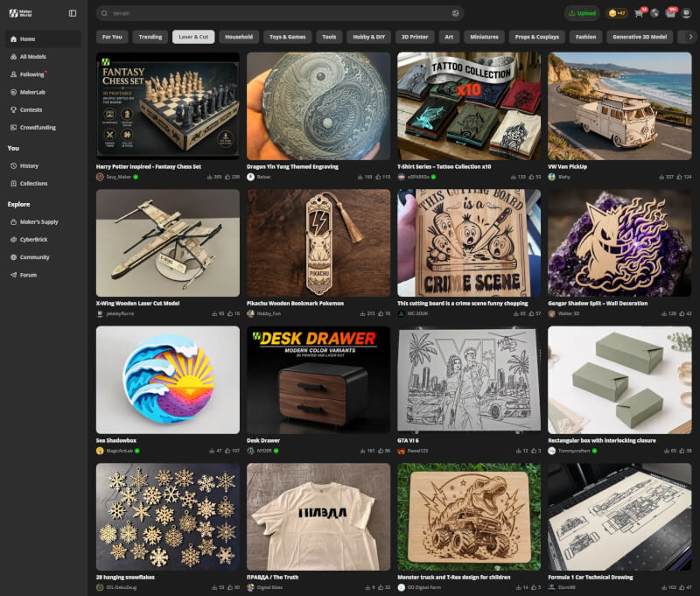Open 'Pikachu Wooden Bookmark Pokemon' title link
This screenshot has width=700, height=596.
295,303
